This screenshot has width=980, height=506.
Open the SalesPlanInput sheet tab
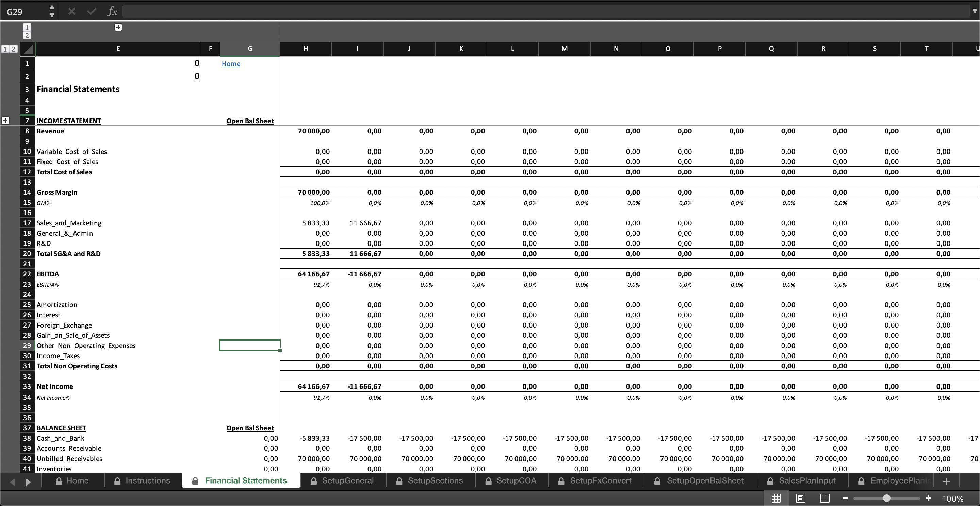pyautogui.click(x=802, y=480)
